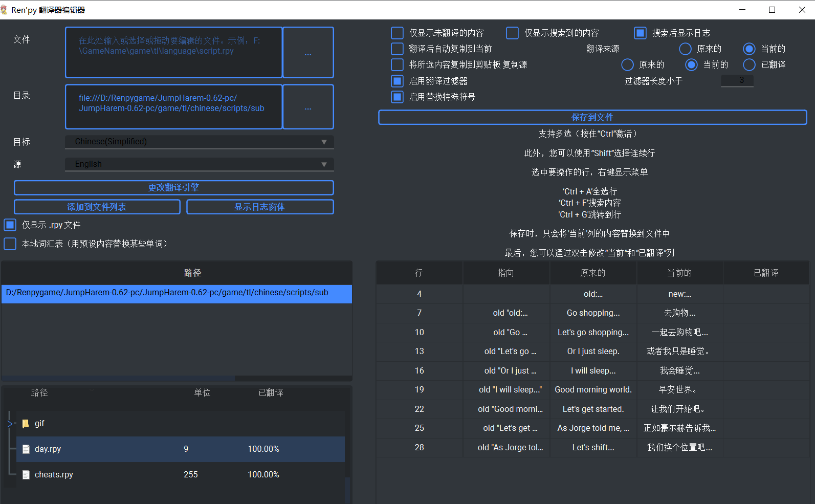Open the 目标 Chinese(Simplified) dropdown
Image resolution: width=815 pixels, height=504 pixels.
pos(200,142)
